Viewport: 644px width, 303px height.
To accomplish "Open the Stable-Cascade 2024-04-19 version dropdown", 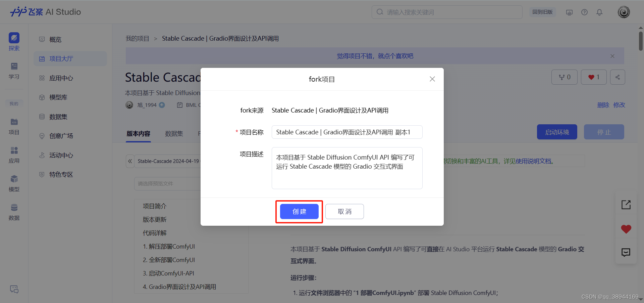I will point(168,161).
